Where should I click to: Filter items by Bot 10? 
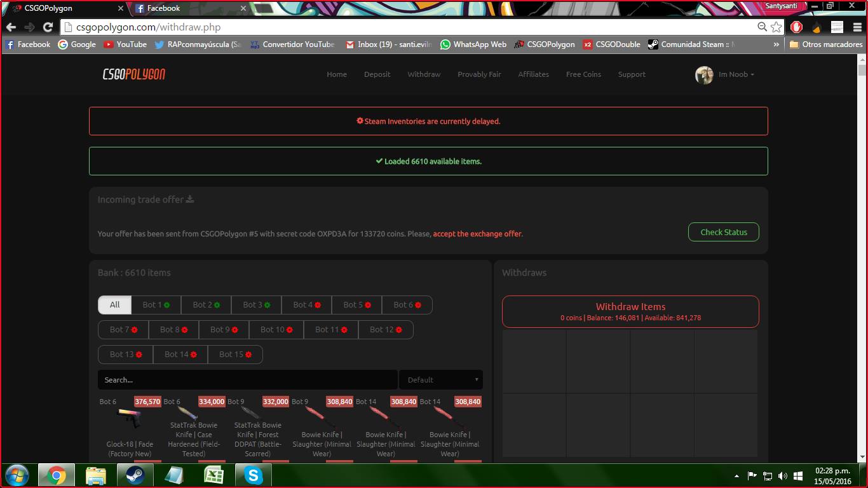point(276,330)
